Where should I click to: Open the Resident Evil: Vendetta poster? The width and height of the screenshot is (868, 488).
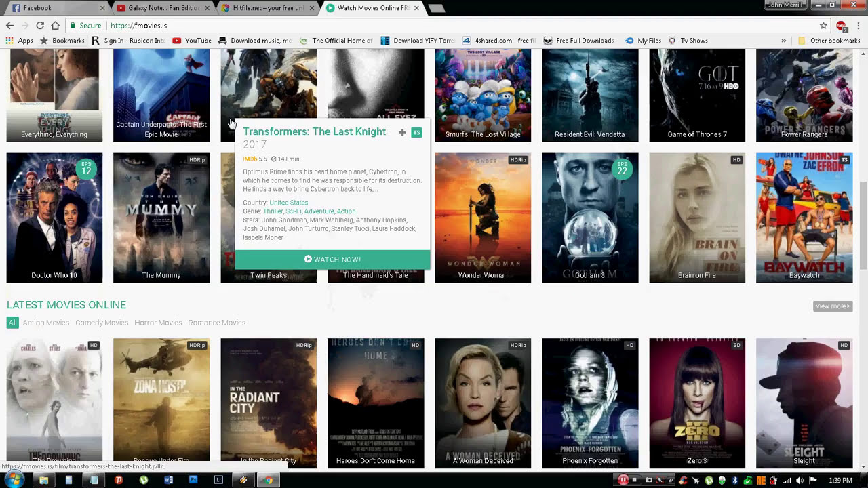[590, 95]
